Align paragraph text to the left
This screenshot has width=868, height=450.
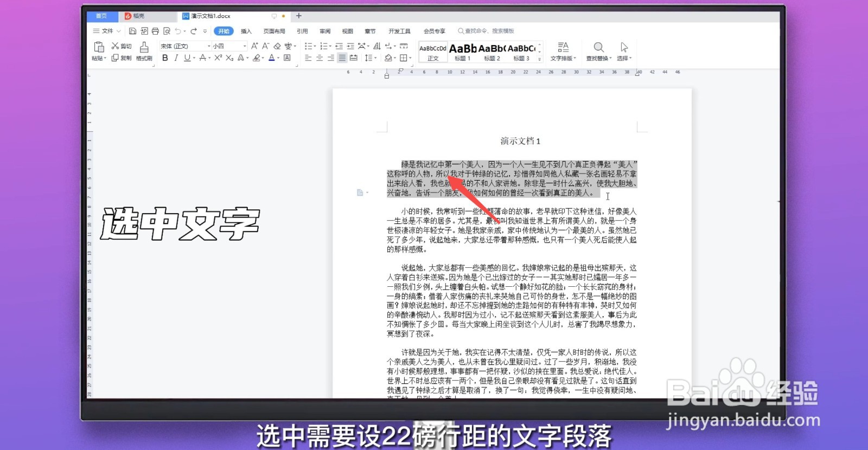pos(308,57)
